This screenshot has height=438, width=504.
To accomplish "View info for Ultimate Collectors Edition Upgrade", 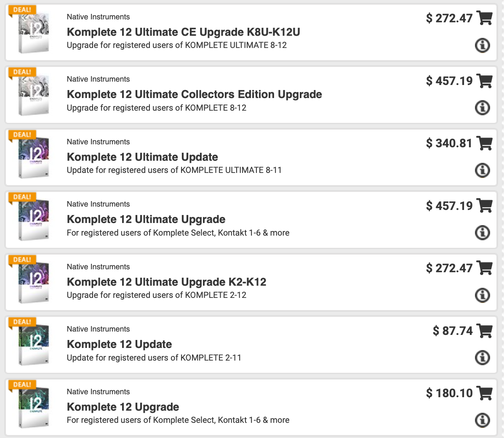I will coord(483,108).
